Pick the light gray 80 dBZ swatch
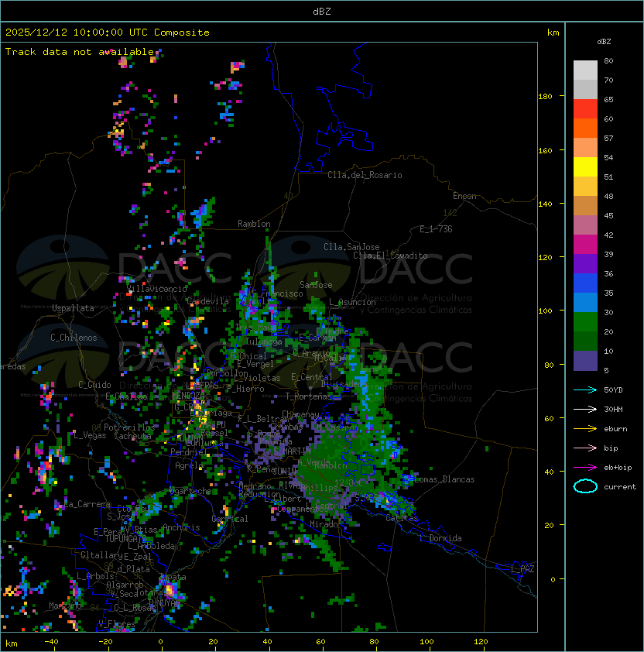Screen dimensions: 644x652 click(x=585, y=70)
